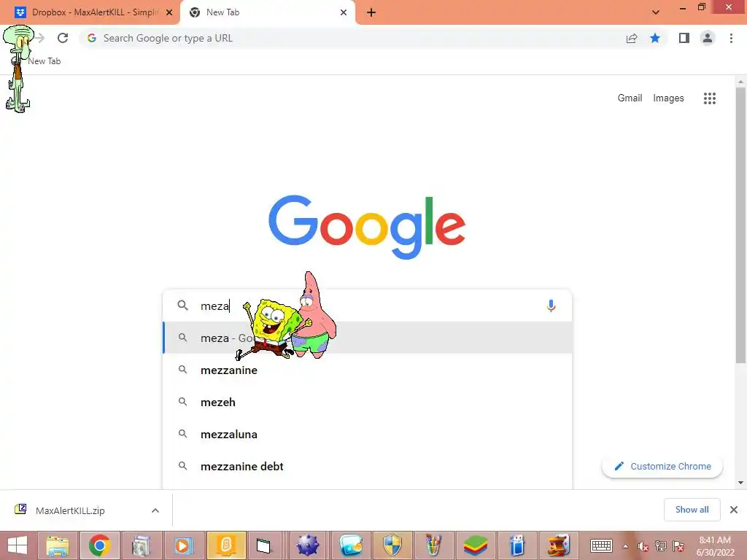Open Google Images link
This screenshot has width=747, height=560.
[668, 98]
